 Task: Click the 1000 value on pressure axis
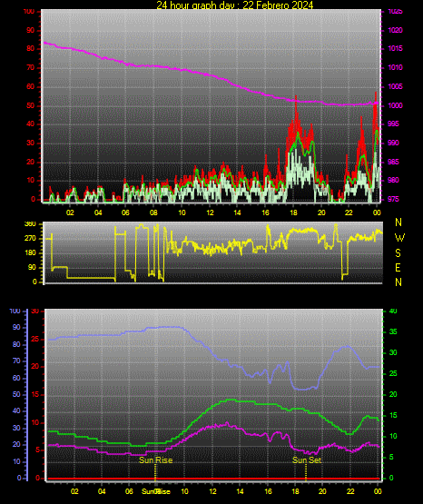tap(395, 105)
